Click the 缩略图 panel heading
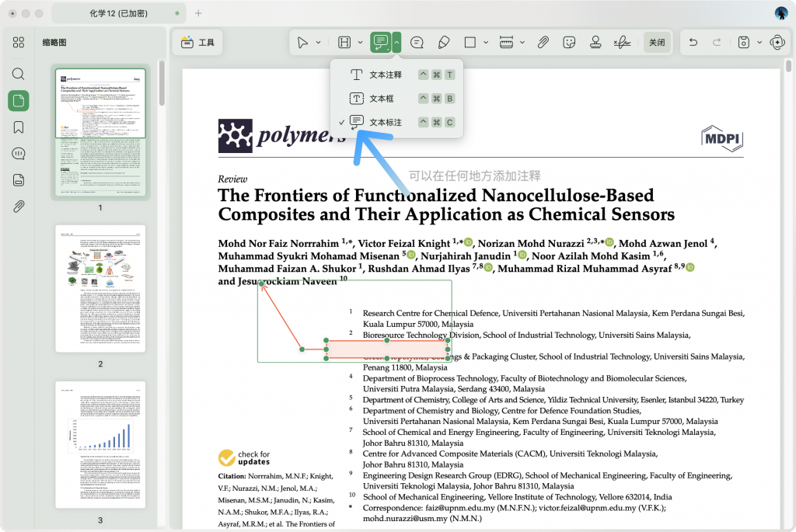Screen dimensions: 796x532 tap(54, 43)
